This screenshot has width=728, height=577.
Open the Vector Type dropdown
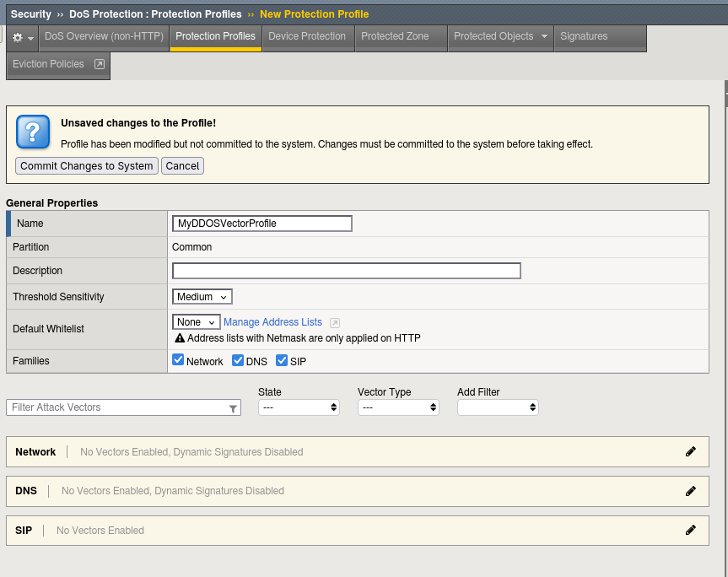coord(398,407)
